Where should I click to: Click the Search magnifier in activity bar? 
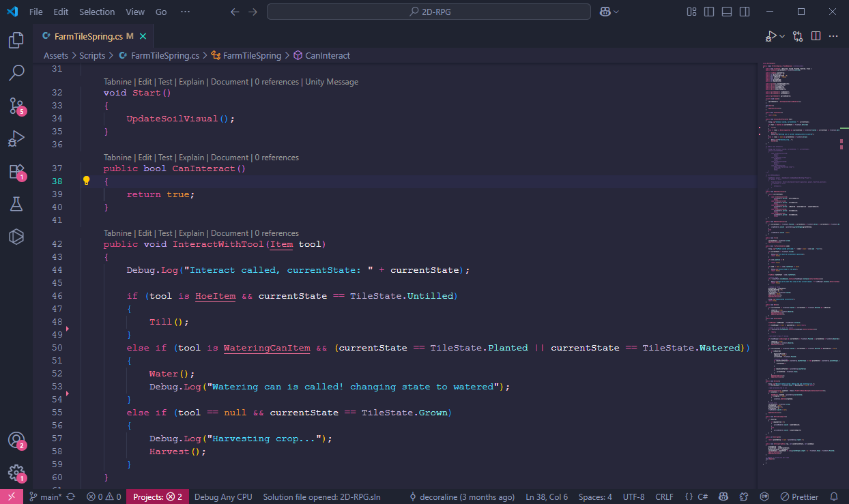pos(16,73)
